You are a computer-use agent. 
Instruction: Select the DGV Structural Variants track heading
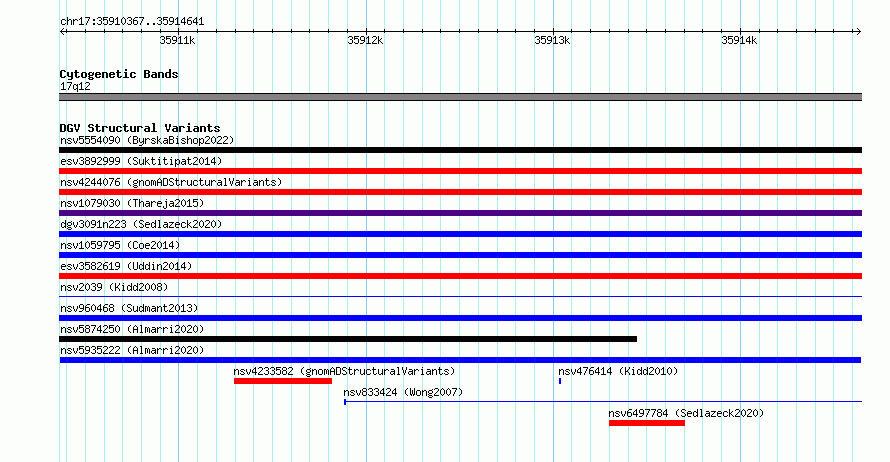pyautogui.click(x=140, y=128)
